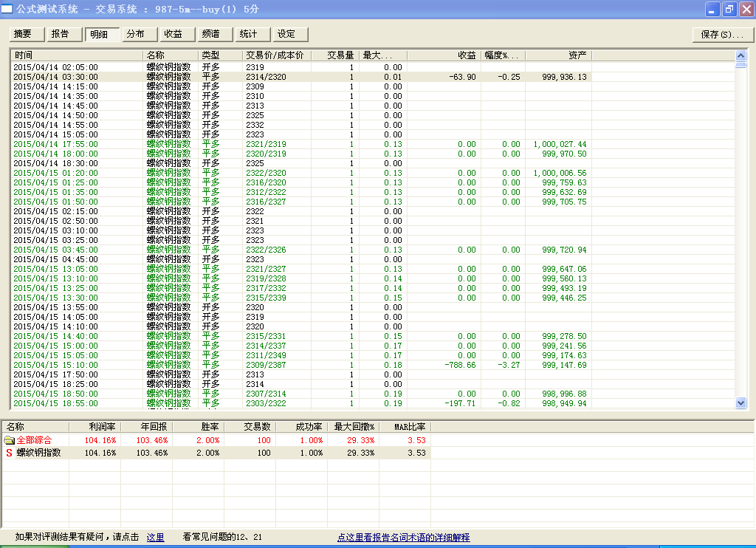The width and height of the screenshot is (756, 548).
Task: Click the 胜率 column header
Action: point(198,426)
